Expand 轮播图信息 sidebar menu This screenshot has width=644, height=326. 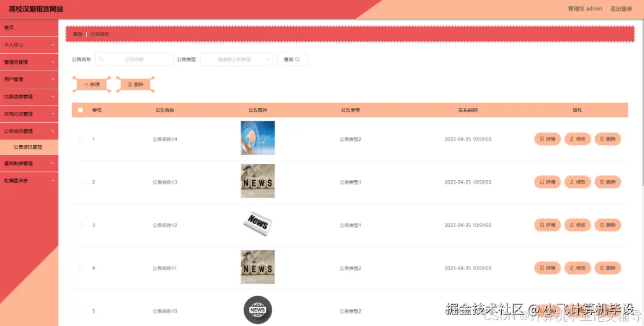[29, 181]
